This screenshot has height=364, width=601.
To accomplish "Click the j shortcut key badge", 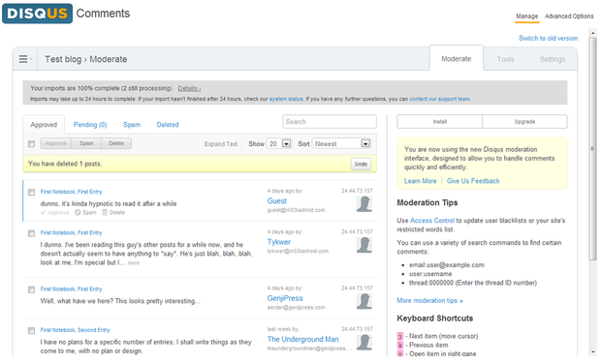I will click(399, 337).
